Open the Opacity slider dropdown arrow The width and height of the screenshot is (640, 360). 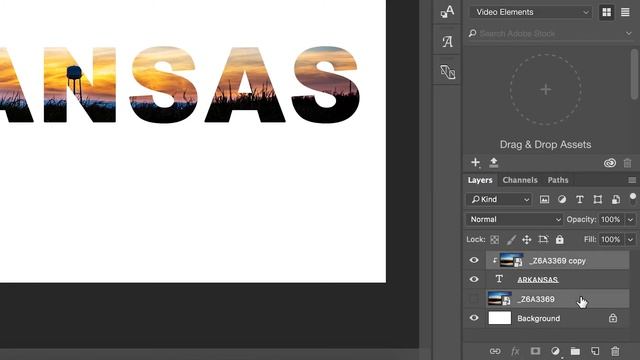point(630,220)
